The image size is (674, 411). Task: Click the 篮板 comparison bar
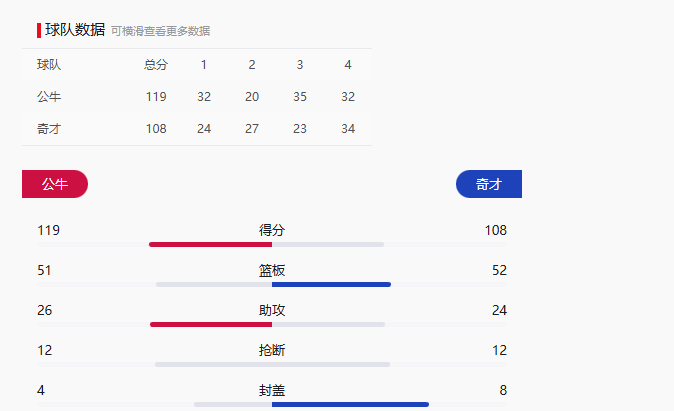tap(273, 284)
